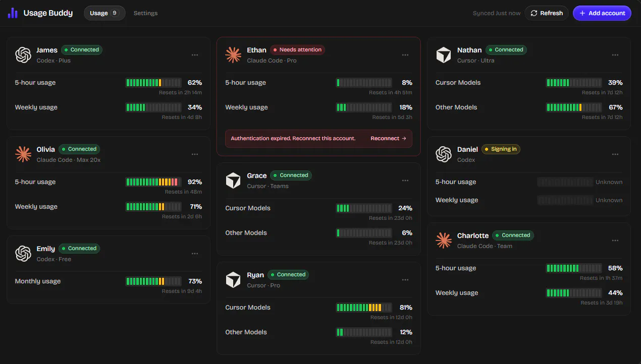
Task: Open the three-dot menu on Ryan's card
Action: pos(405,280)
